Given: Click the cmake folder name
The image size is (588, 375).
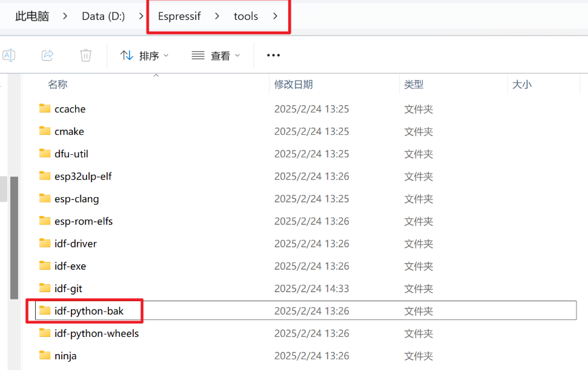Looking at the screenshot, I should [x=70, y=131].
